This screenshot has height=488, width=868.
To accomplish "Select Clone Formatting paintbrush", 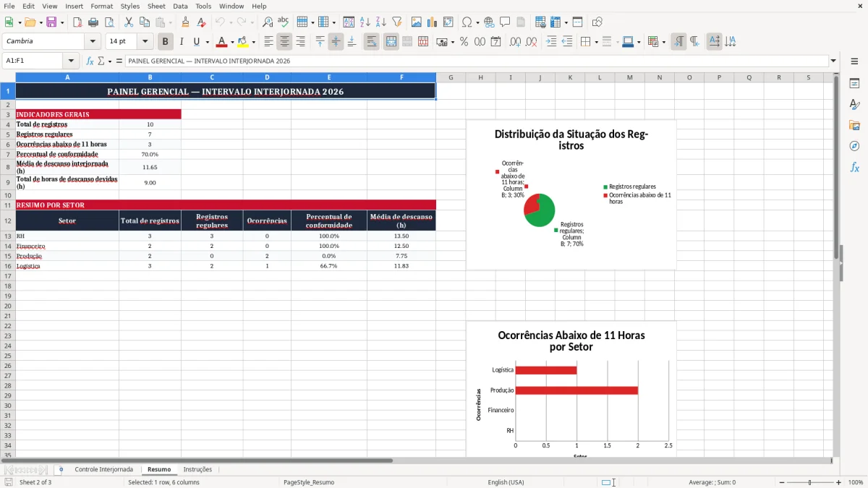I will (x=186, y=22).
